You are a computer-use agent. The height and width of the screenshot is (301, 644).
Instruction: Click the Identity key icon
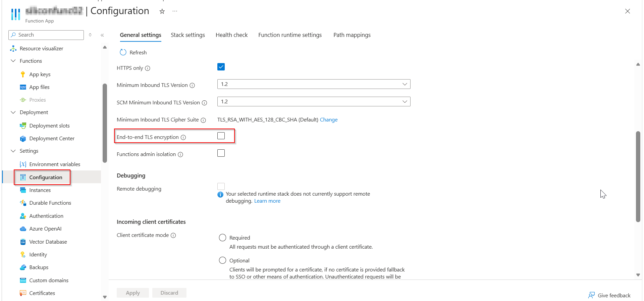[x=23, y=255]
